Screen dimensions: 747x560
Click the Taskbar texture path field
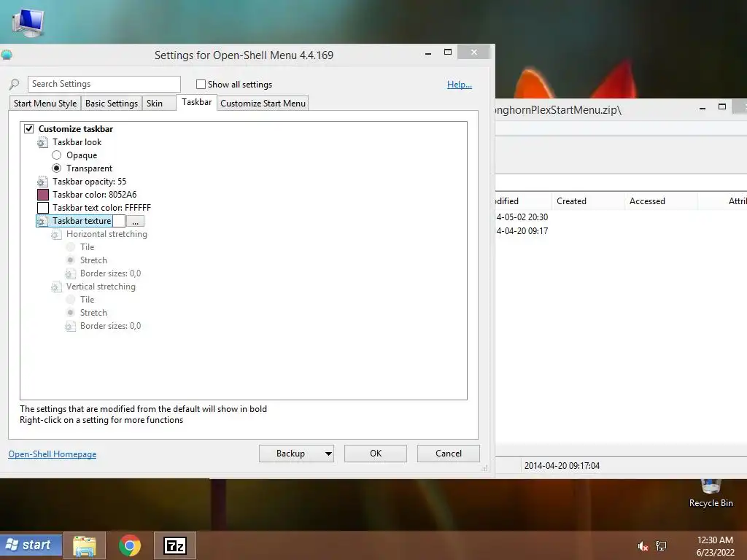(119, 221)
